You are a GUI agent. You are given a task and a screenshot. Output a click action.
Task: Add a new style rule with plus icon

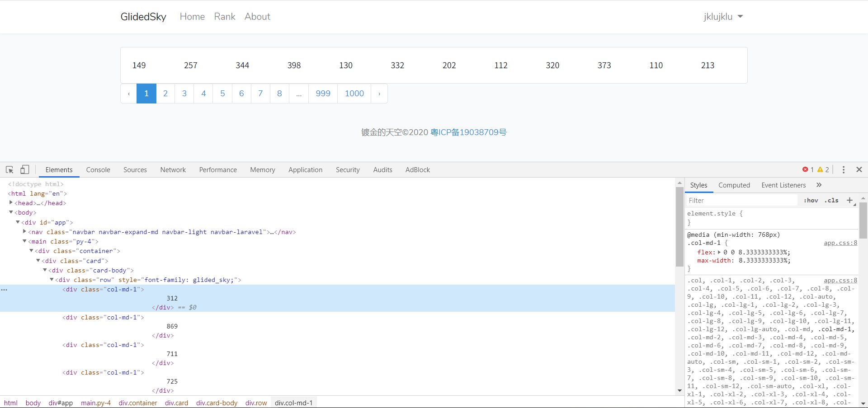click(x=849, y=200)
